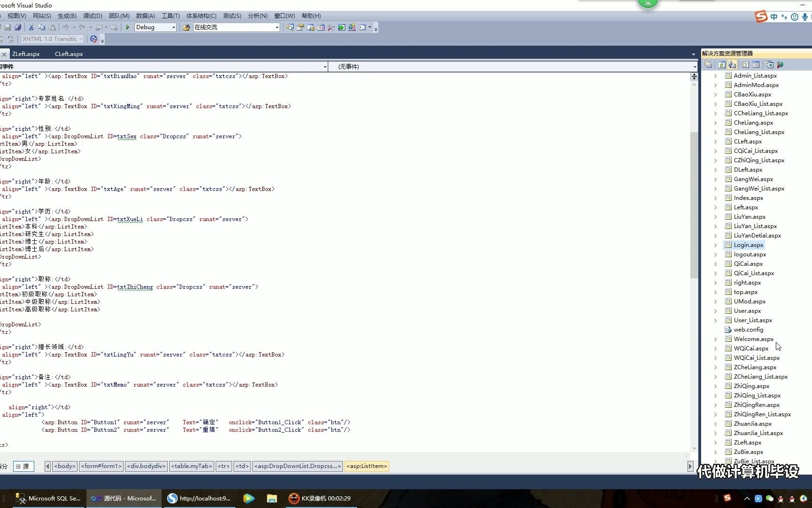This screenshot has height=508, width=812.
Task: Click the View Designer icon in Solution Explorer
Action: 756,64
